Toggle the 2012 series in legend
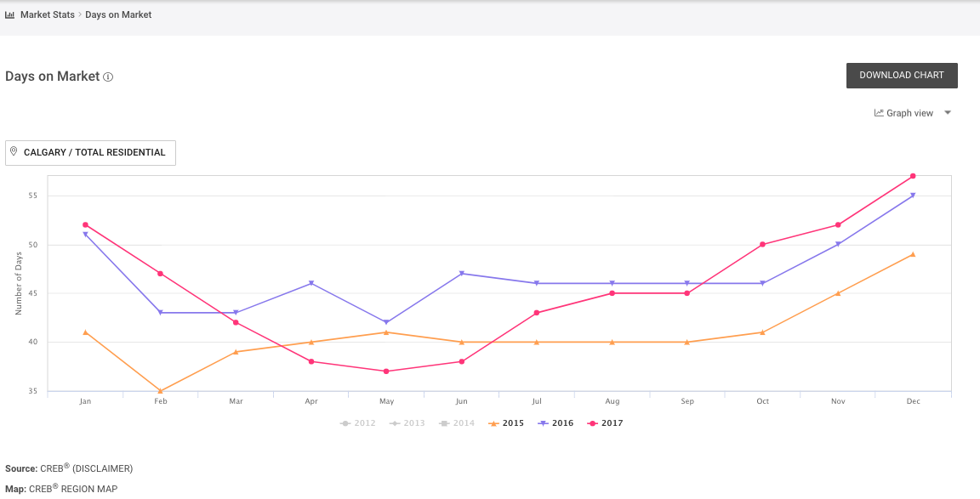Screen dimensions: 980x499 pyautogui.click(x=358, y=422)
